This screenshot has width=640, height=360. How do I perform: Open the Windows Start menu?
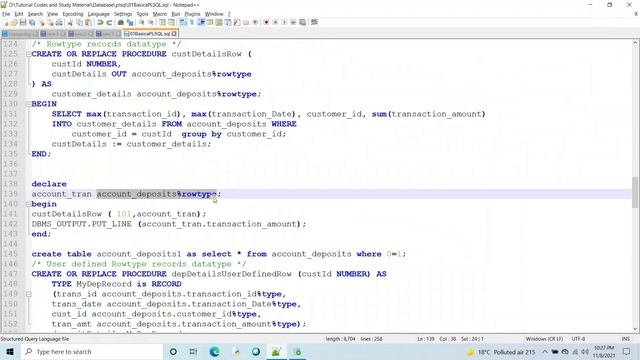coord(9,351)
